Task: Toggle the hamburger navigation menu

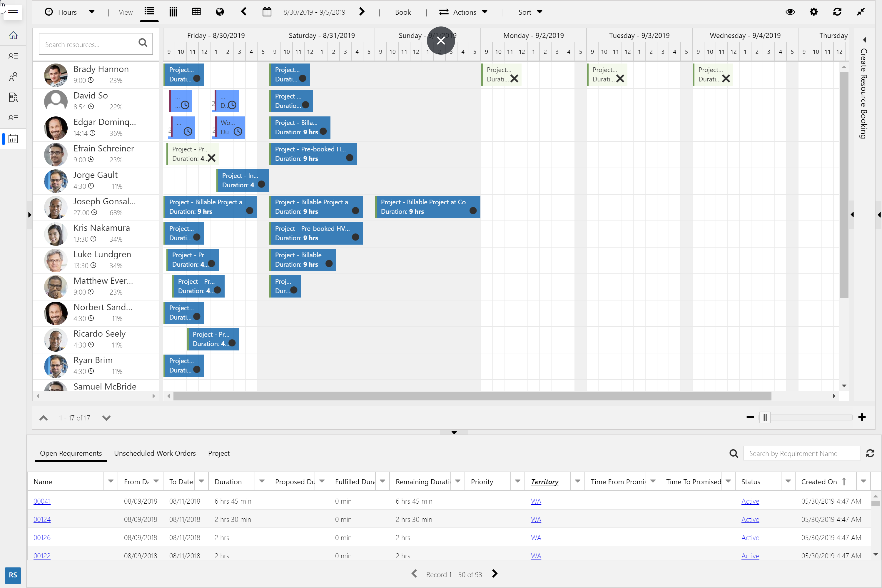Action: [x=13, y=13]
